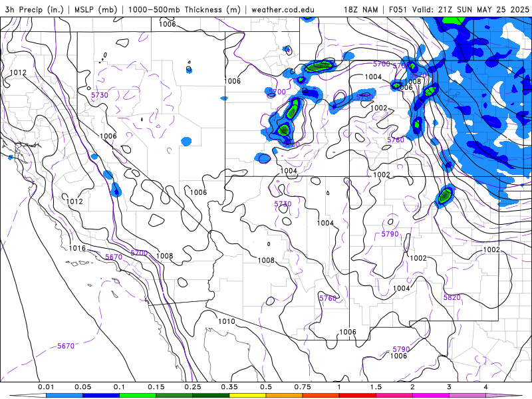The width and height of the screenshot is (532, 399).
Task: Click the 0.75 legend value
Action: 303,387
